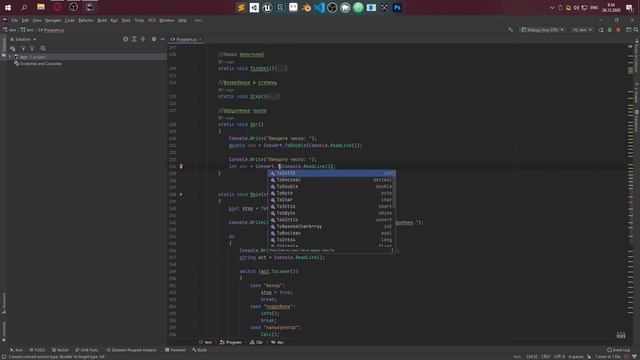Open Unity Hub from the taskbar

coord(254,7)
